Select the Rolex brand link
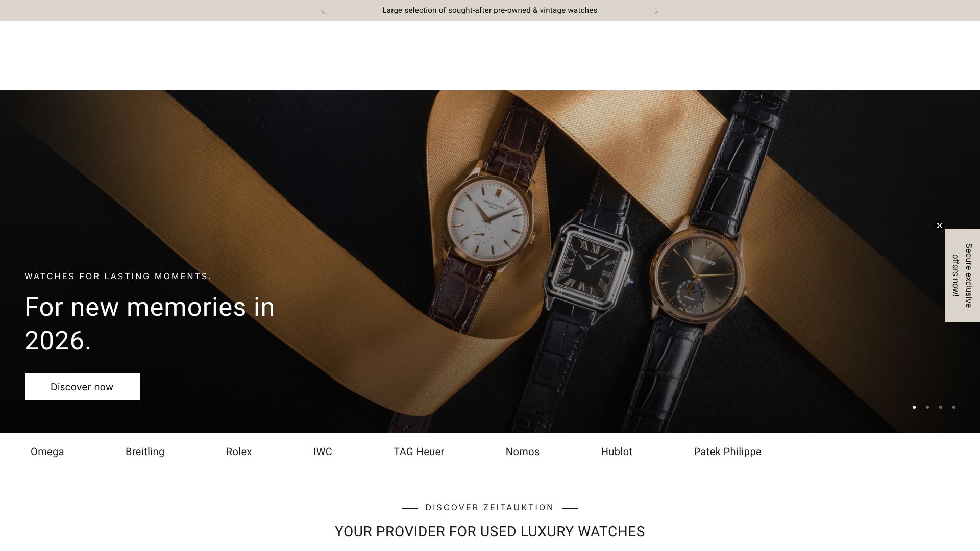The image size is (980, 551). point(239,452)
